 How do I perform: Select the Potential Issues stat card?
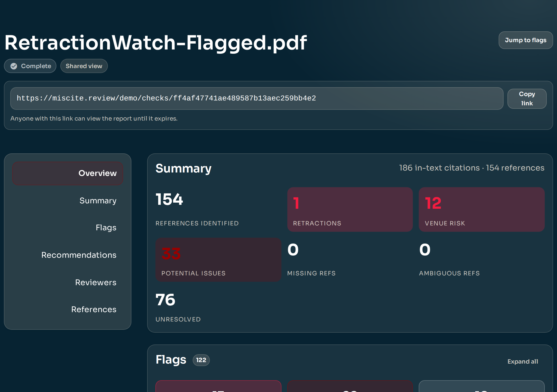(218, 260)
